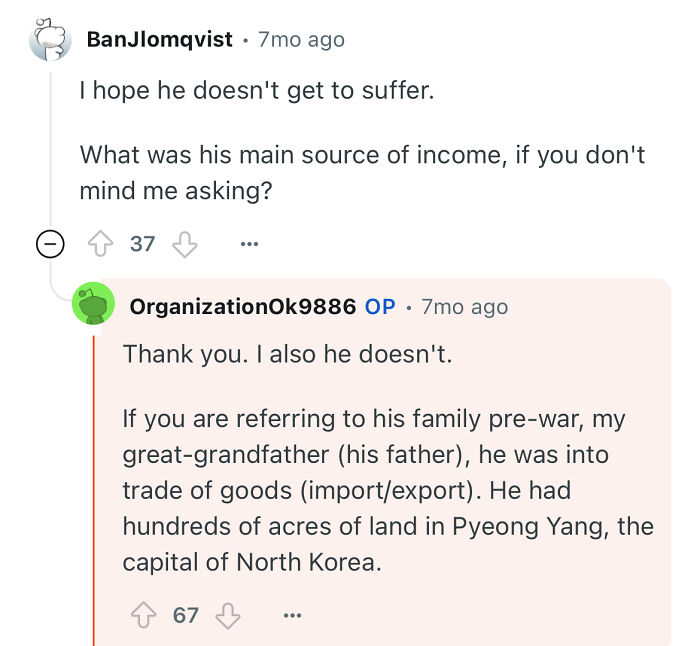700x646 pixels.
Task: Collapse the thread with the minus circle
Action: pos(50,244)
